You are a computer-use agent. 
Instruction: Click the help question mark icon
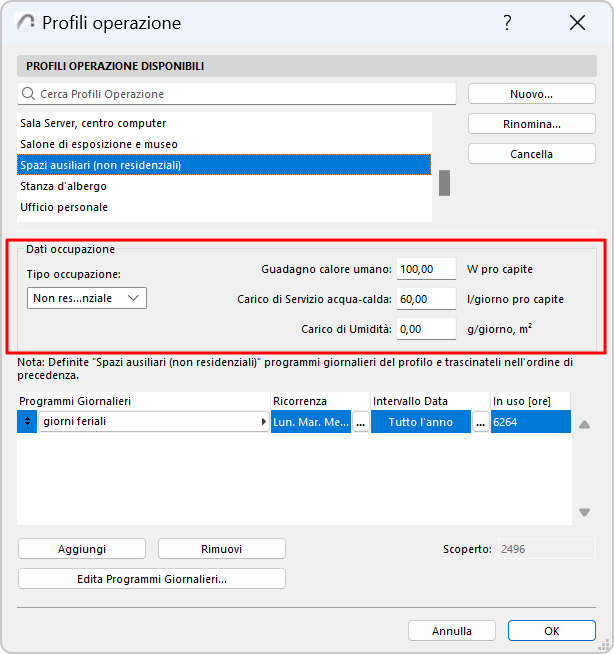507,22
